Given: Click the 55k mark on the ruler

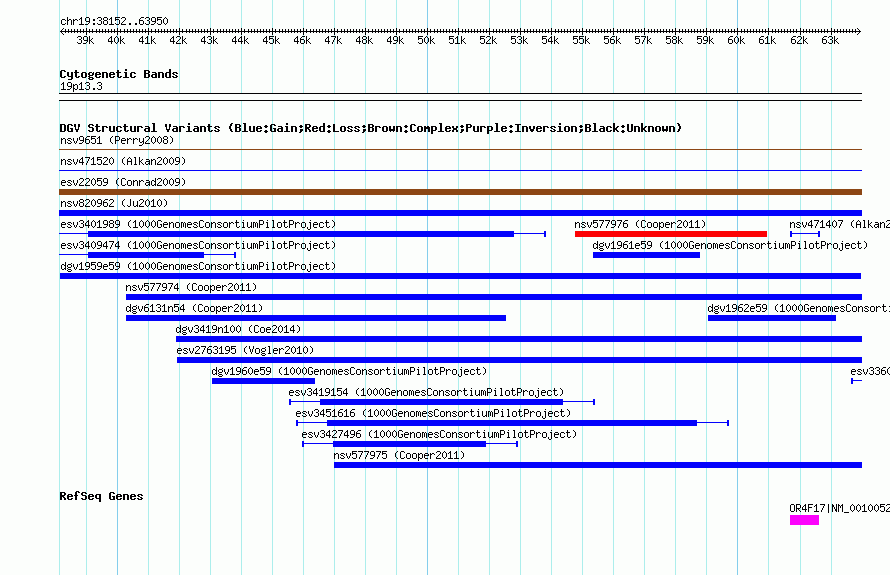Looking at the screenshot, I should tap(581, 40).
